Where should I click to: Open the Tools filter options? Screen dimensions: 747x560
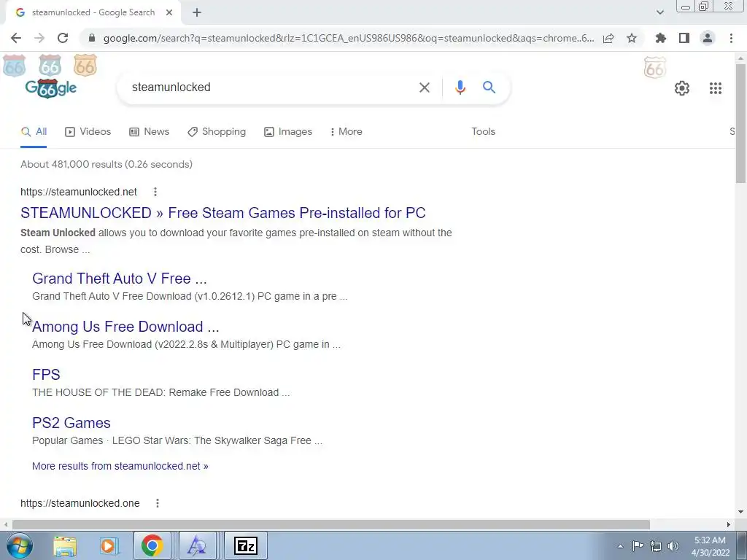[483, 132]
